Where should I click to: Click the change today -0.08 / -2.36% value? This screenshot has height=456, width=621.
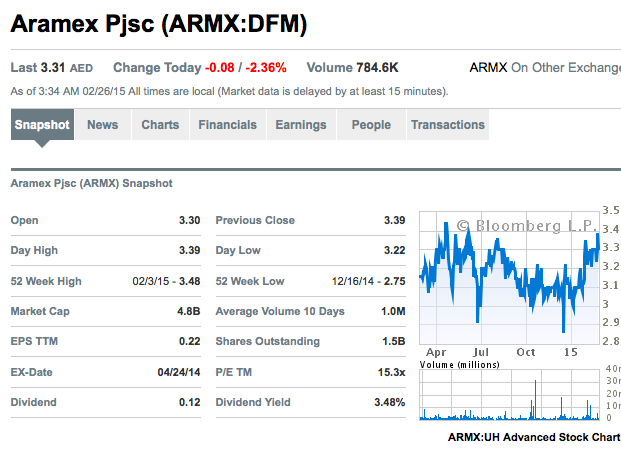(x=246, y=68)
